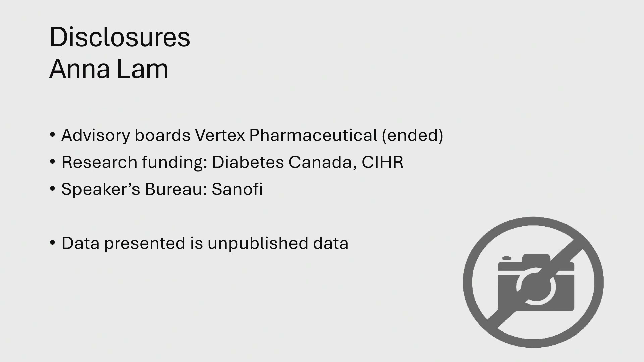Click the word Pharmaceutical

pyautogui.click(x=313, y=135)
